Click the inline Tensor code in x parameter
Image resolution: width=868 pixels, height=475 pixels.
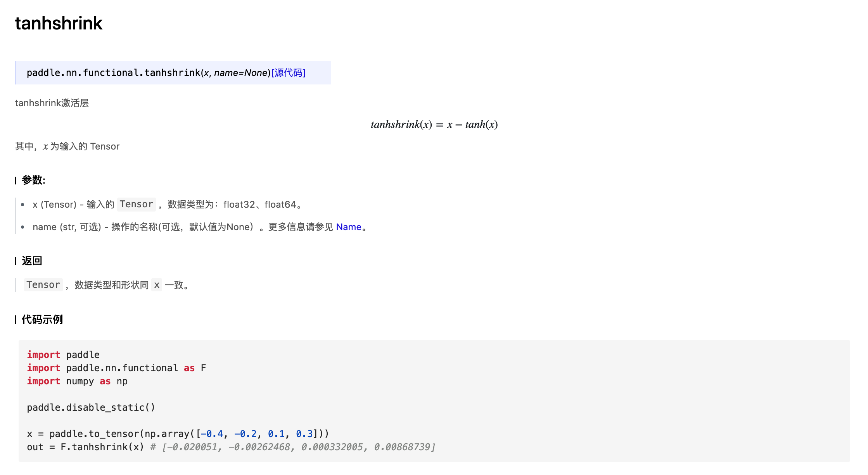(136, 204)
